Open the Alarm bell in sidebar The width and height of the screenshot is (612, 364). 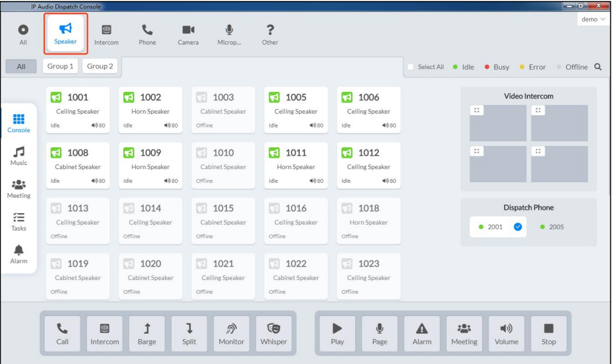click(x=18, y=254)
